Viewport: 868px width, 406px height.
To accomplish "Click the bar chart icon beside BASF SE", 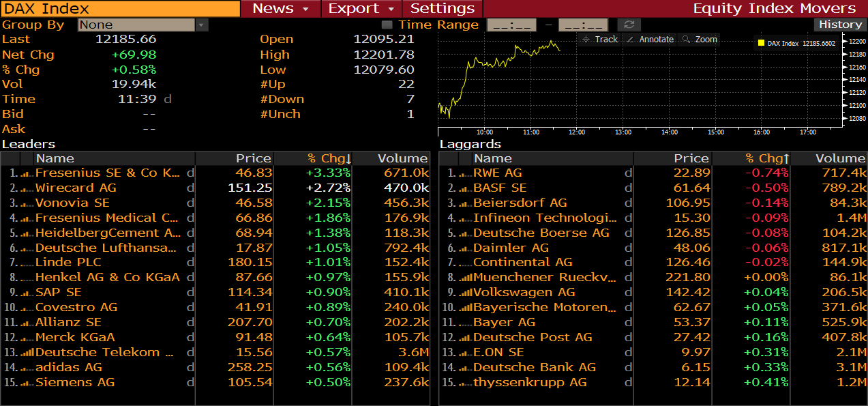I will 466,188.
